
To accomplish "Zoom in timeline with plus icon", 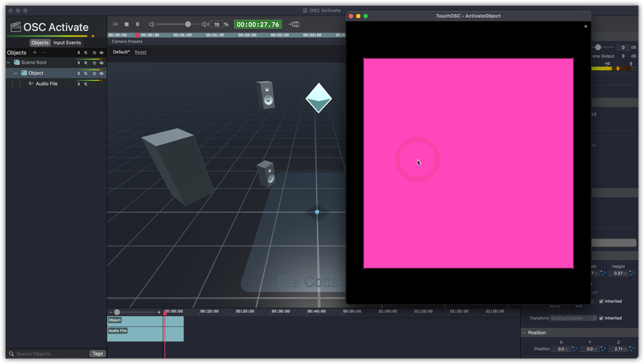I will tap(159, 312).
